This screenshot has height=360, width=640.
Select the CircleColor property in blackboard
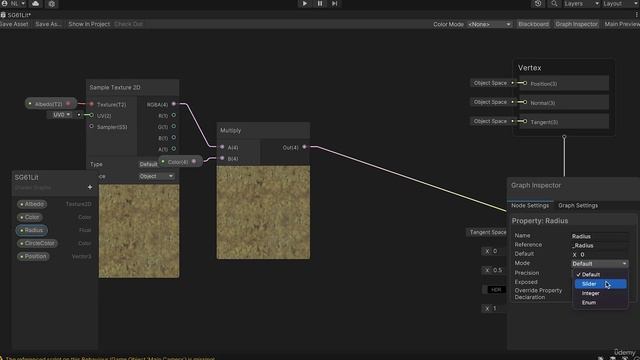[x=38, y=243]
